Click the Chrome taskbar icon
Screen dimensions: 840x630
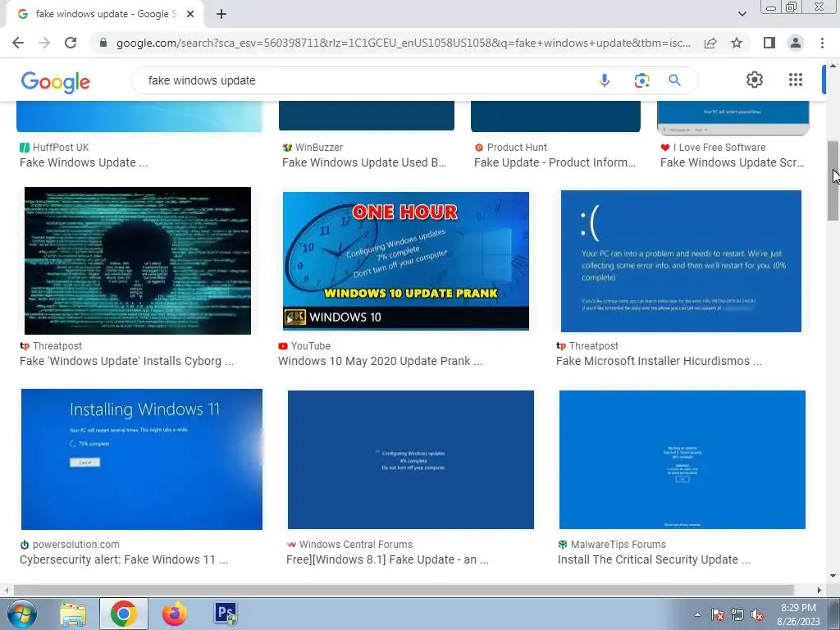pyautogui.click(x=123, y=614)
